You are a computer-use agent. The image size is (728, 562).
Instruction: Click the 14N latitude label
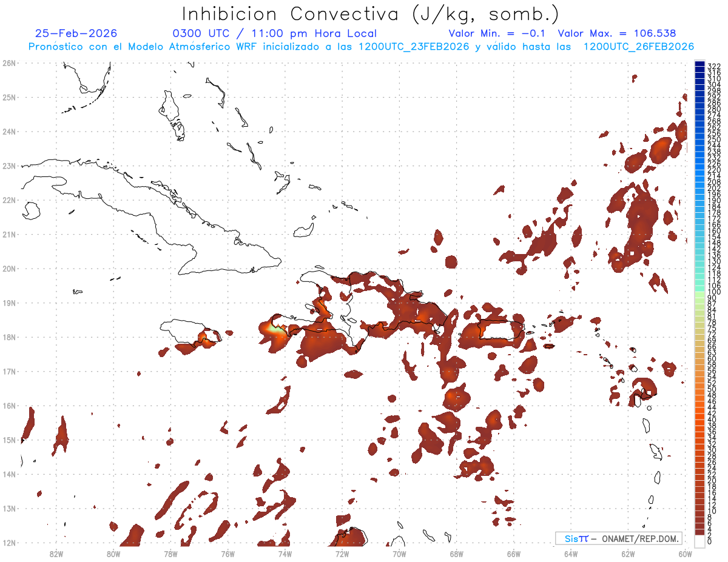(9, 474)
